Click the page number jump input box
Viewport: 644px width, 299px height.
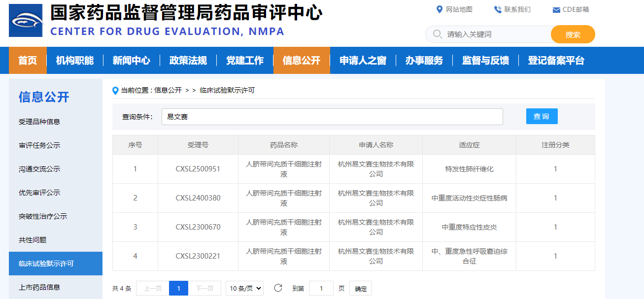(321, 288)
